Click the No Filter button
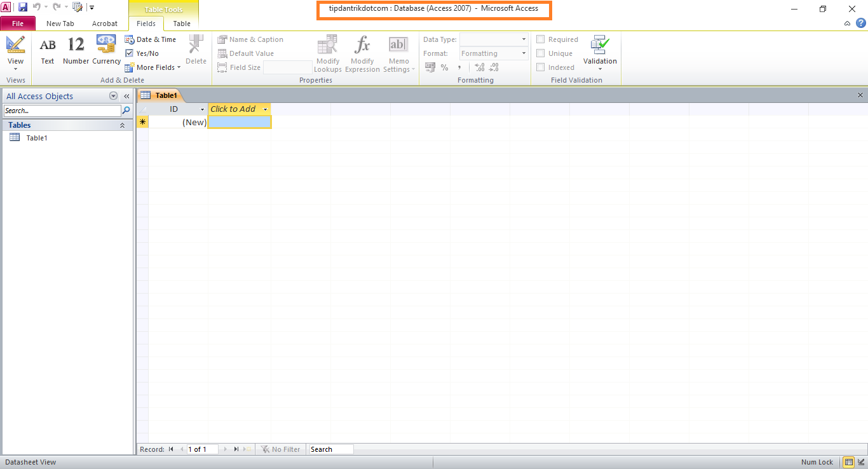Screen dimensions: 868x469 tap(280, 449)
